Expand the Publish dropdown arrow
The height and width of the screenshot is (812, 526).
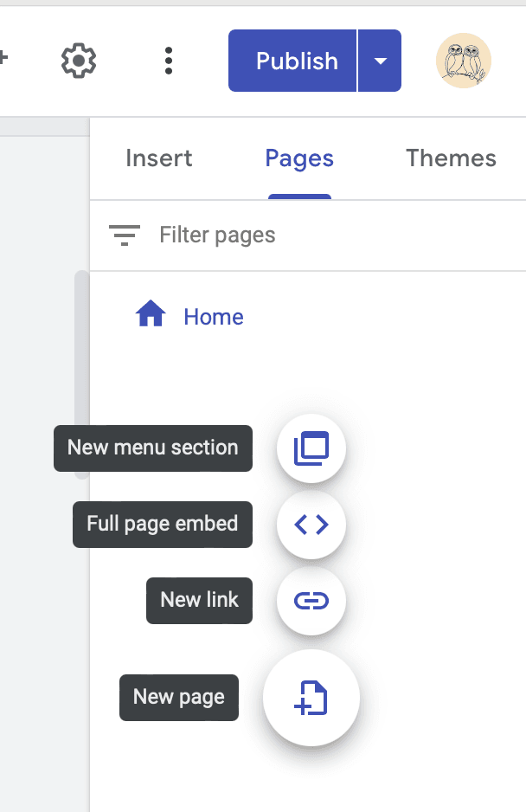[x=380, y=61]
